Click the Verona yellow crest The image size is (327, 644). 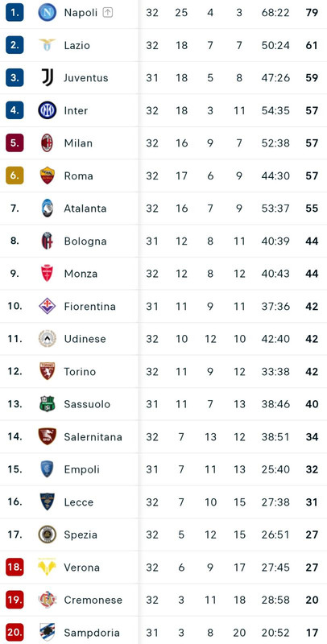tap(48, 567)
